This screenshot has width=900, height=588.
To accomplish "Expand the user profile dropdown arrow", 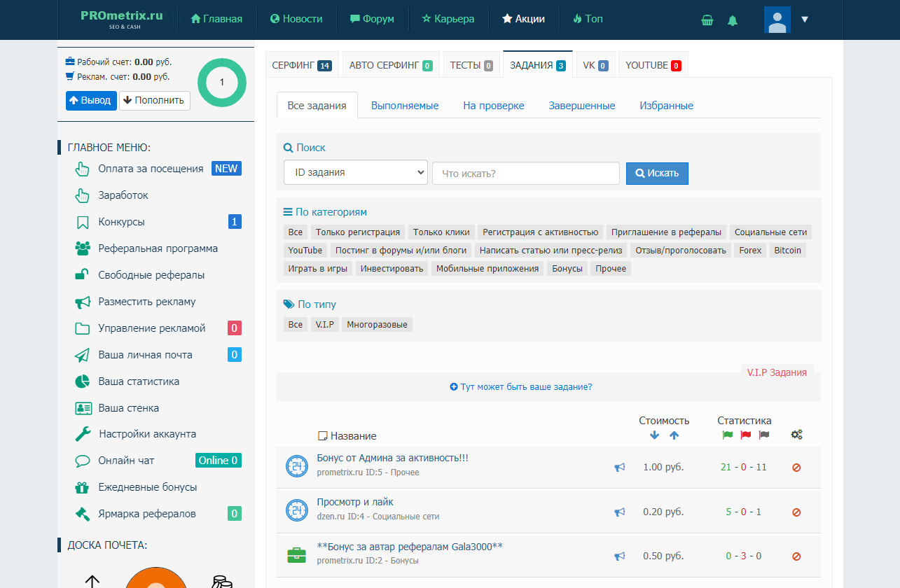I will tap(805, 20).
